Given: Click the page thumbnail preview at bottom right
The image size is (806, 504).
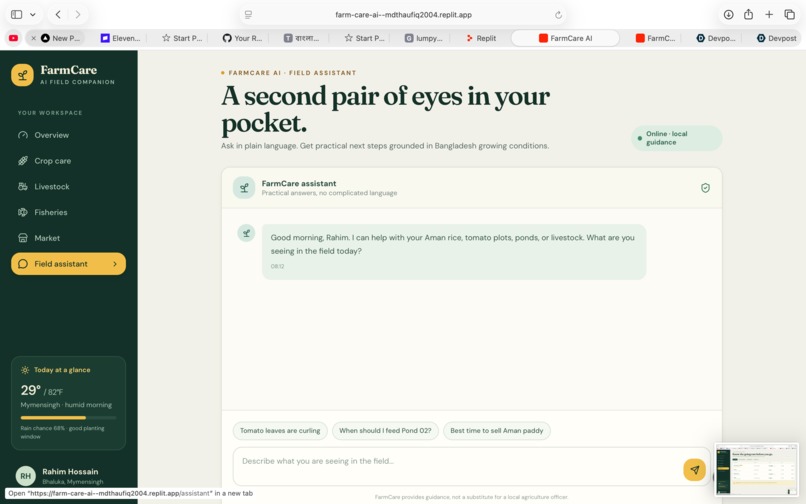Looking at the screenshot, I should [757, 470].
